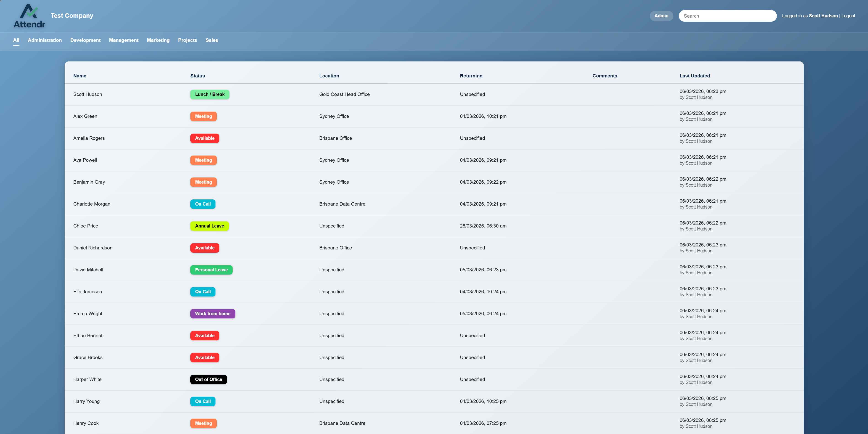868x434 pixels.
Task: Select the Sales department filter
Action: [x=212, y=40]
